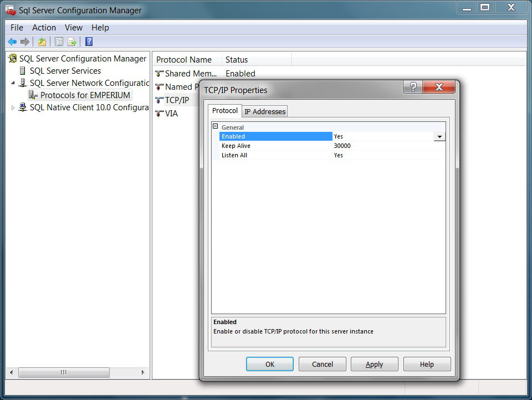This screenshot has width=532, height=400.
Task: Click the blue Help question mark icon
Action: click(x=89, y=42)
